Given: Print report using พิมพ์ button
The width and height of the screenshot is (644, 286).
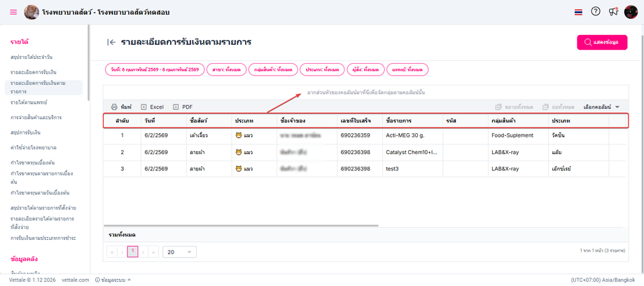Looking at the screenshot, I should tap(121, 107).
